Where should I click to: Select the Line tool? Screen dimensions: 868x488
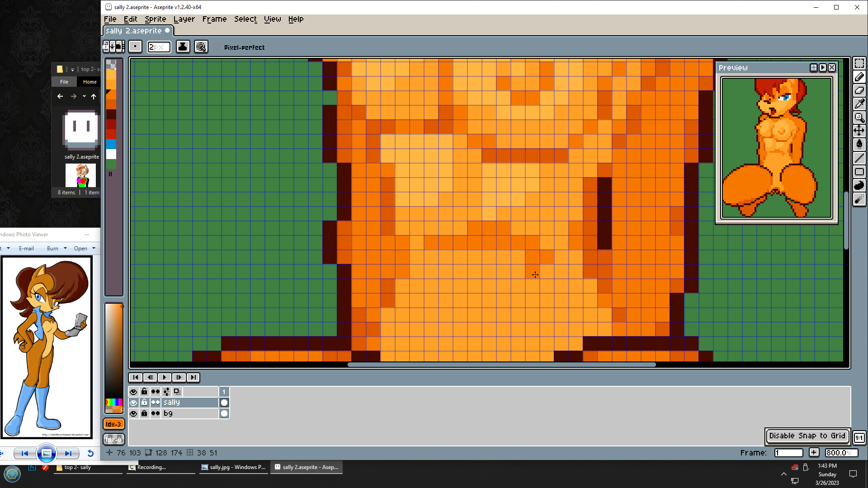pyautogui.click(x=859, y=158)
